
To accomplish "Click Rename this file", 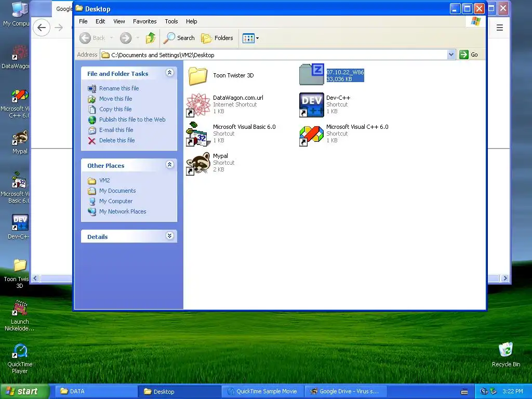I will coord(119,88).
